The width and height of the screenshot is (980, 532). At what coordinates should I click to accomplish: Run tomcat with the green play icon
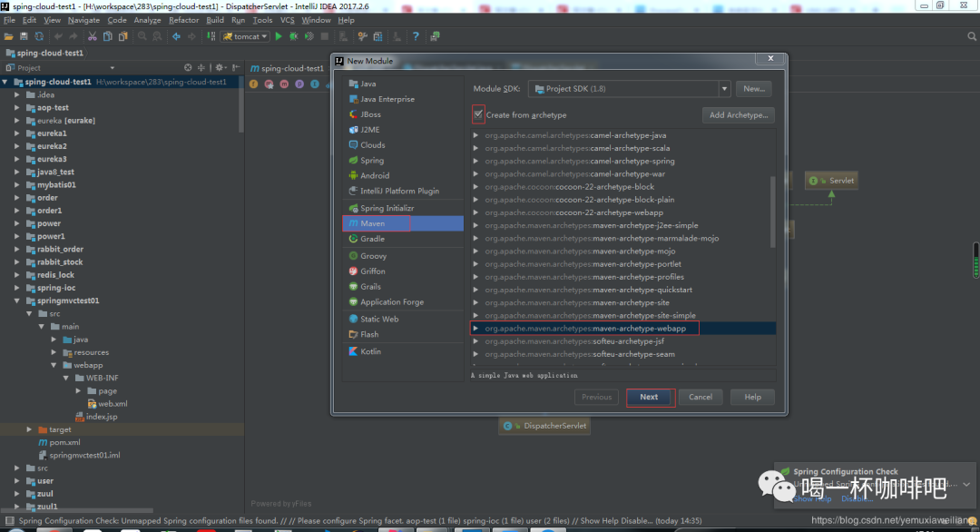coord(279,37)
